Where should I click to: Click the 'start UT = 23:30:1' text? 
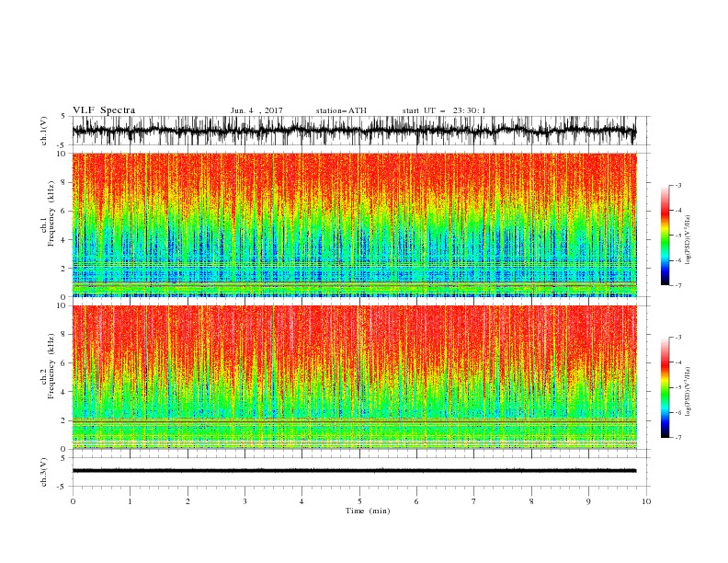(444, 110)
